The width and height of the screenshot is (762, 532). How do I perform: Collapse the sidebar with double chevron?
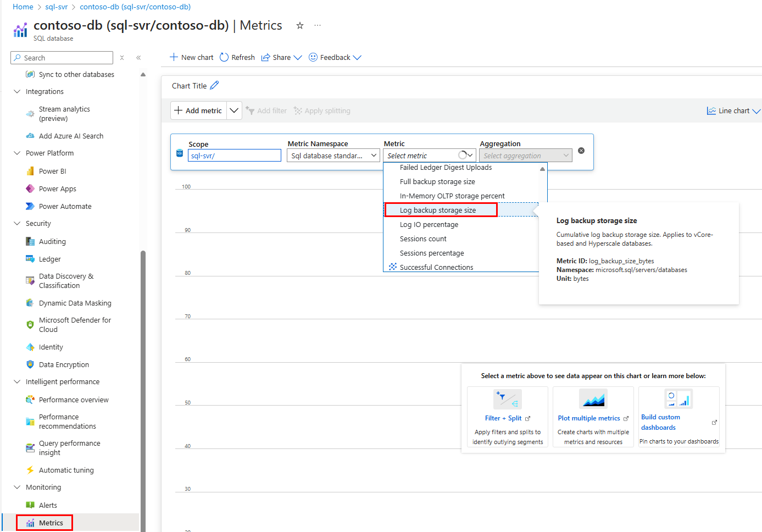click(138, 58)
